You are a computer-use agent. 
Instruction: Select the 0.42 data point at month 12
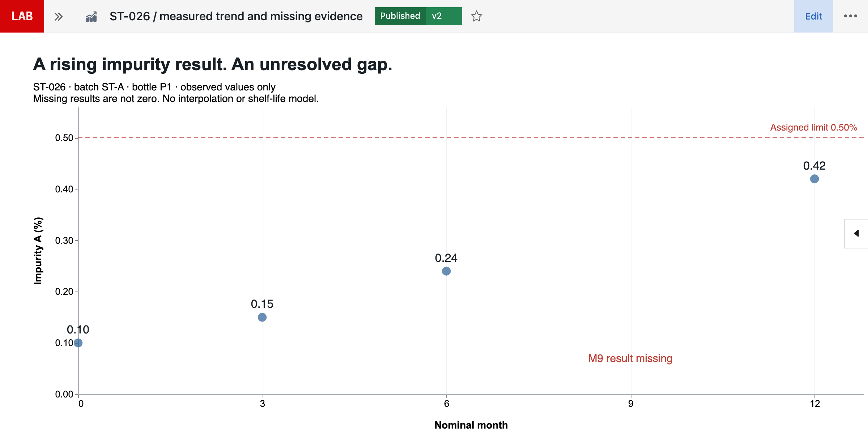click(814, 179)
